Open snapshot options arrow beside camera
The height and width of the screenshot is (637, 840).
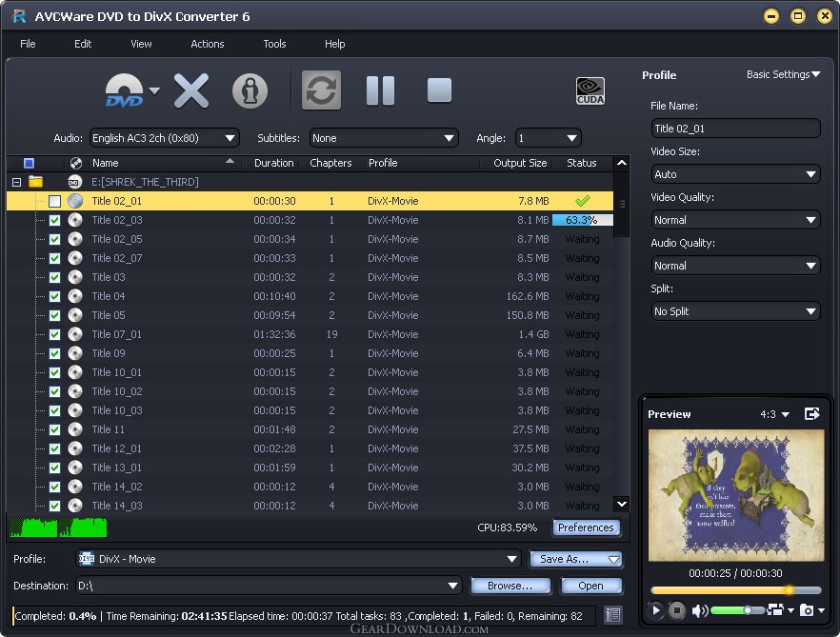(x=821, y=610)
